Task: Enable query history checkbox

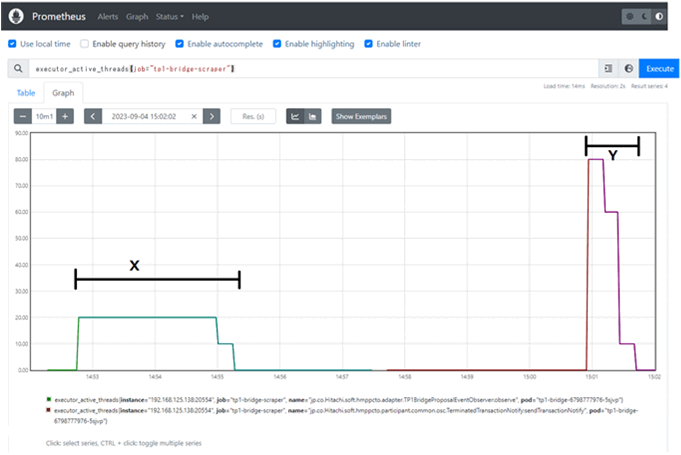Action: (x=84, y=44)
